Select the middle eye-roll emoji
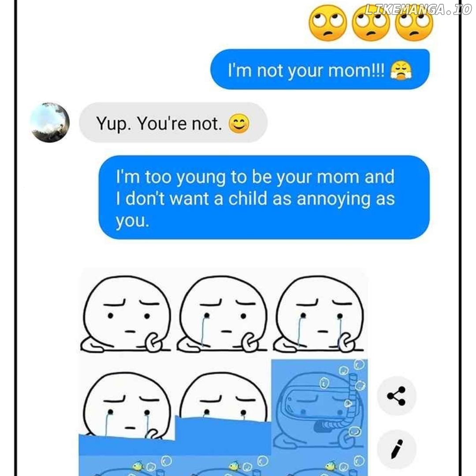This screenshot has width=476, height=476. point(371,23)
